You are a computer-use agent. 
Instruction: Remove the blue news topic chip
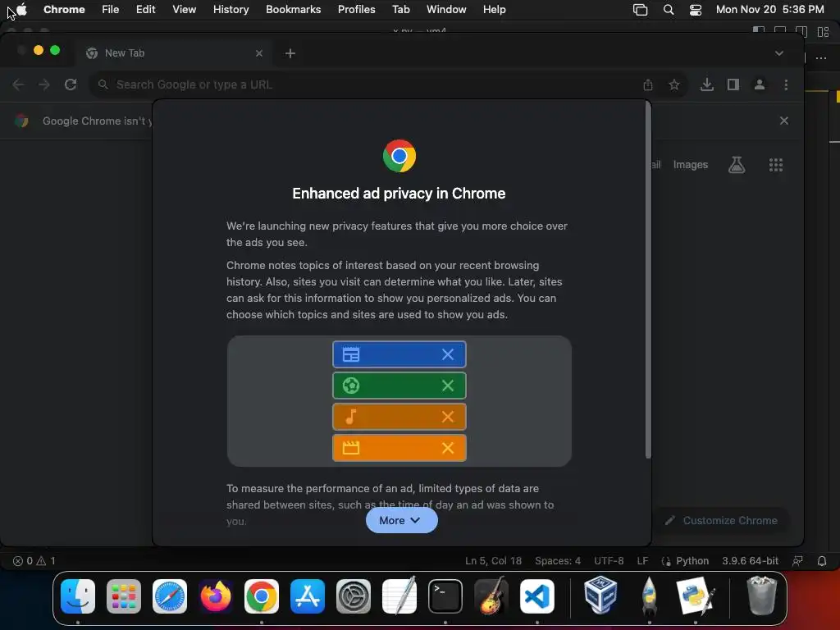point(447,354)
